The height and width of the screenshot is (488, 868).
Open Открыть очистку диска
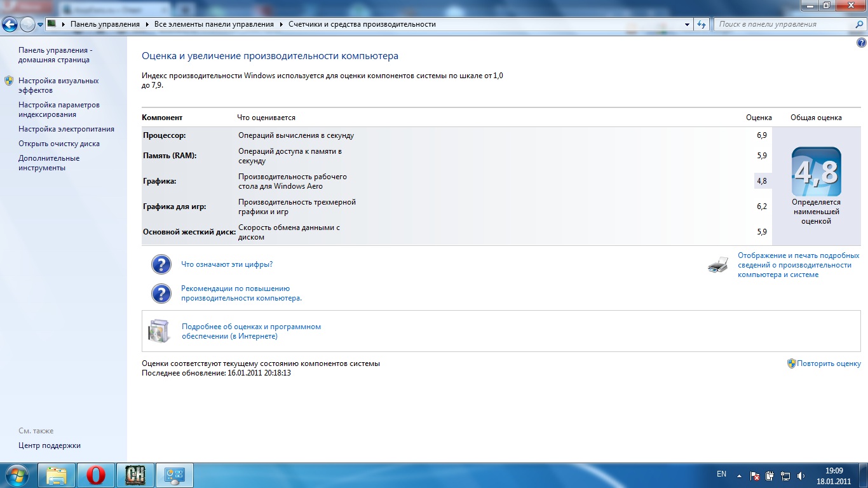(x=59, y=144)
